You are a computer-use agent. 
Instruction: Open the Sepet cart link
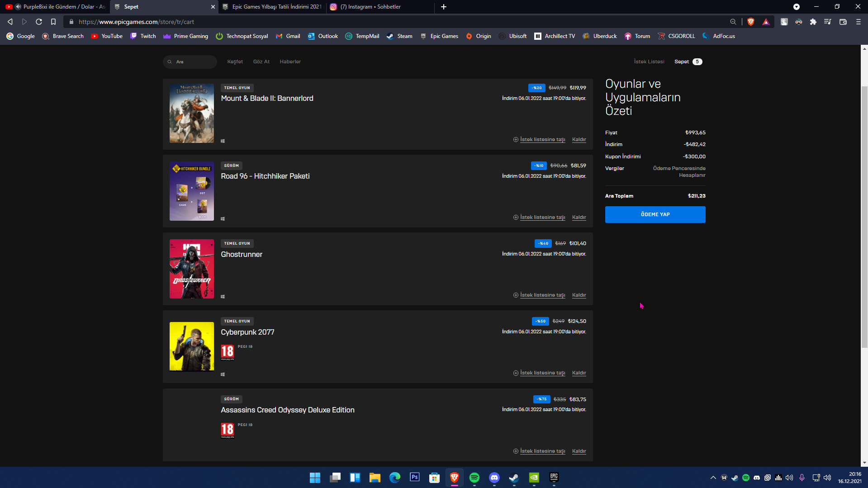pos(688,62)
